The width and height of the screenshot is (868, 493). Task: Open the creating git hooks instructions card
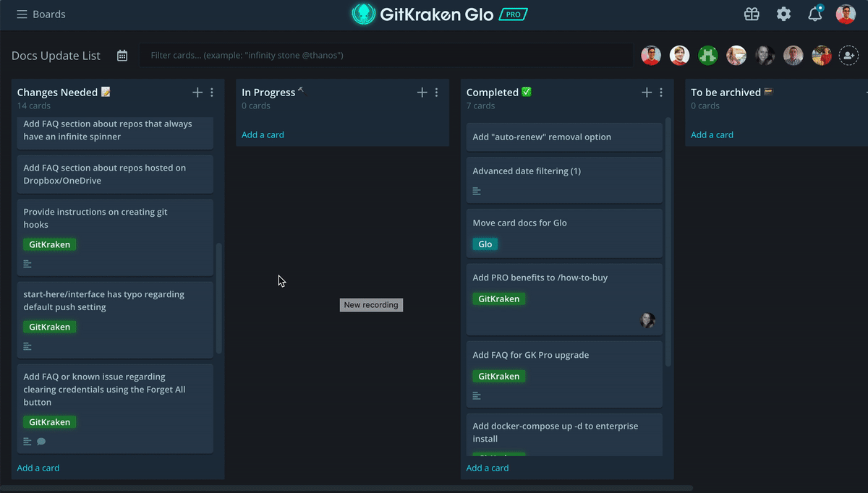pos(115,237)
